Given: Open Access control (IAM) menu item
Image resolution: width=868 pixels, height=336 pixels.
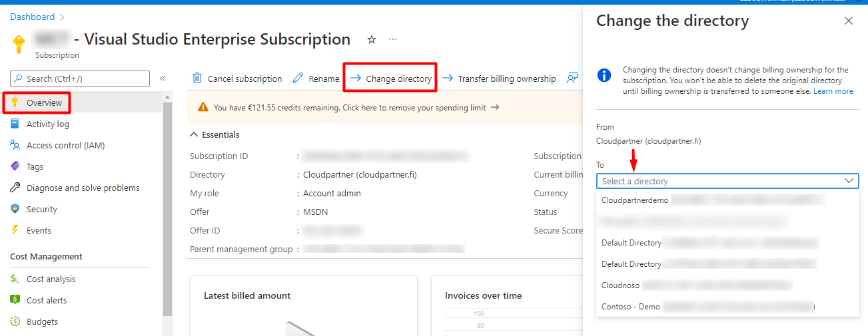Looking at the screenshot, I should click(x=65, y=146).
